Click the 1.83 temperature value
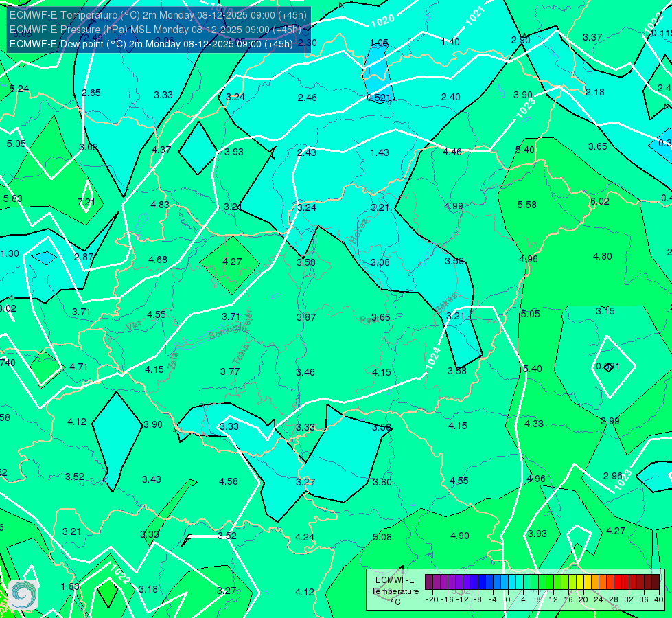 click(x=70, y=586)
